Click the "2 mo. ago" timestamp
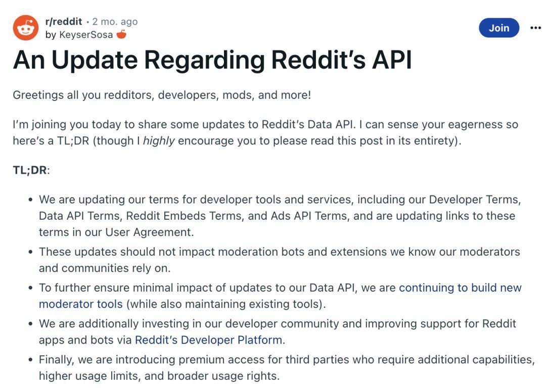Image resolution: width=546 pixels, height=392 pixels. 115,22
